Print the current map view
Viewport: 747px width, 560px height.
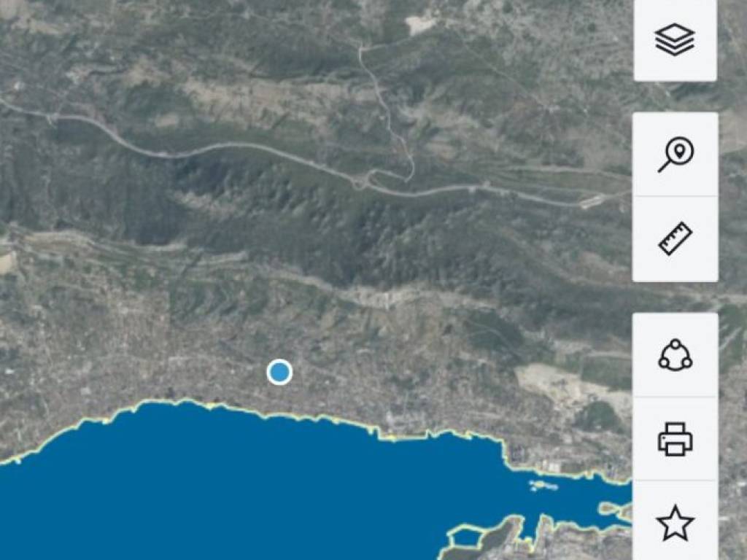675,438
